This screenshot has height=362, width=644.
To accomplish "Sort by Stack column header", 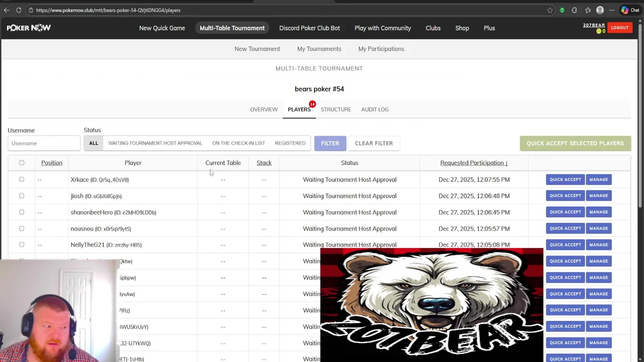I will pyautogui.click(x=264, y=163).
